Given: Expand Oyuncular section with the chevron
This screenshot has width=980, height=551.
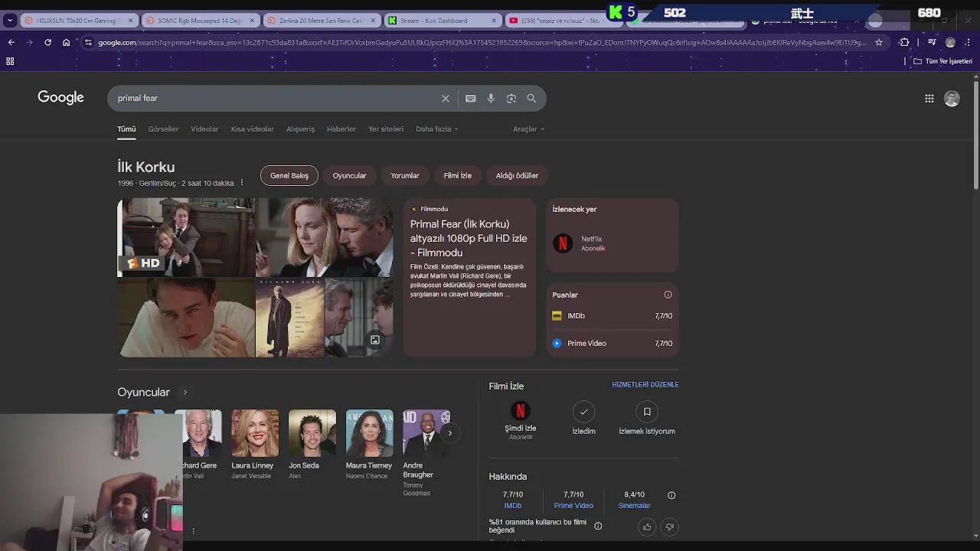Looking at the screenshot, I should [x=185, y=392].
